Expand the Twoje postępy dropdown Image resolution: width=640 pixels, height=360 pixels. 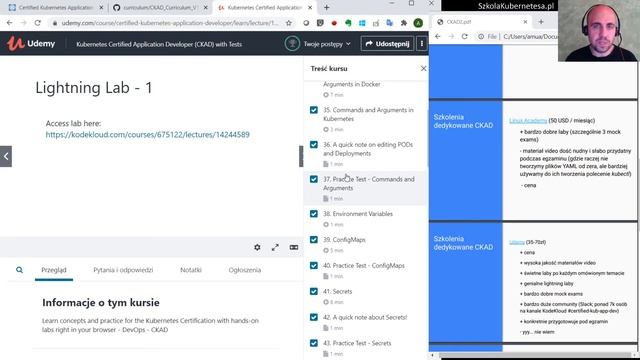[327, 44]
